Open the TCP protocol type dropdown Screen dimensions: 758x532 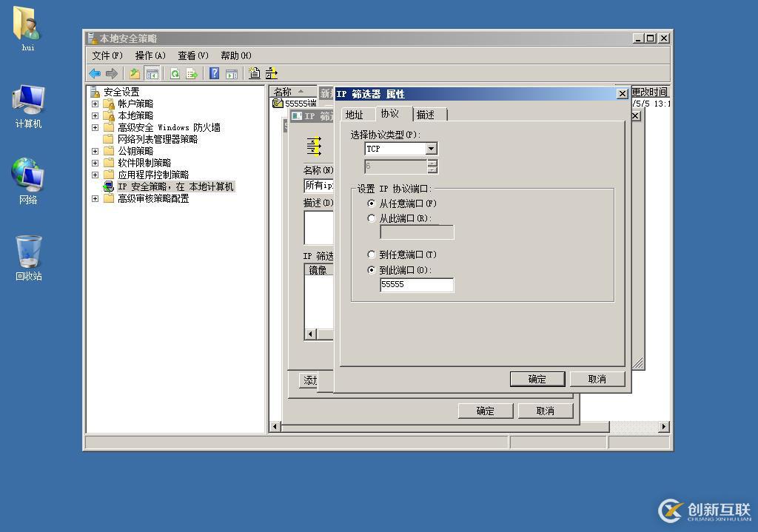point(431,149)
